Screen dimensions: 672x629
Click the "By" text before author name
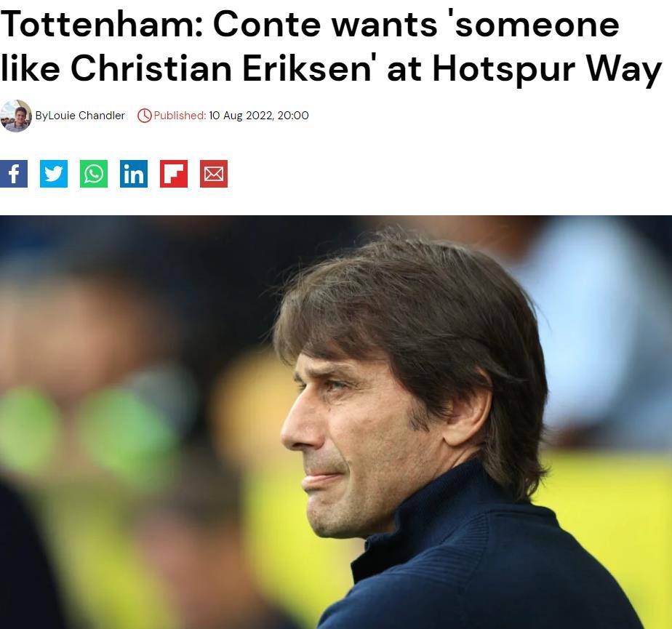[41, 116]
